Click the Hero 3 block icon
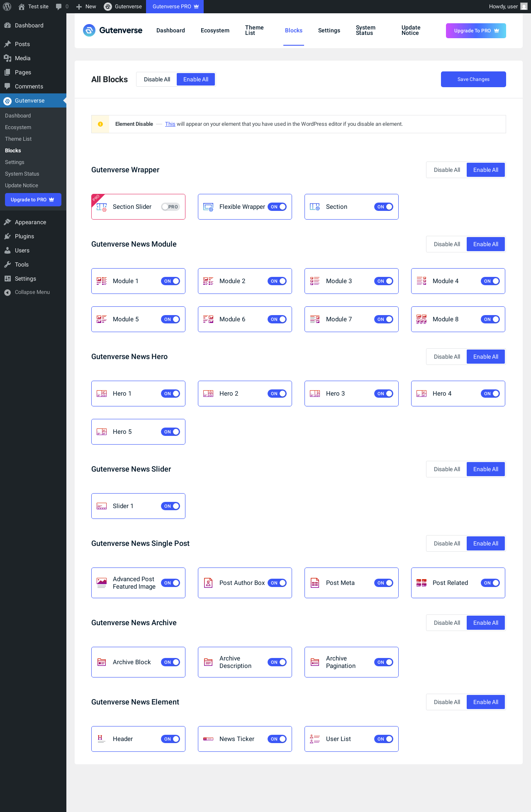Image resolution: width=531 pixels, height=812 pixels. [315, 394]
